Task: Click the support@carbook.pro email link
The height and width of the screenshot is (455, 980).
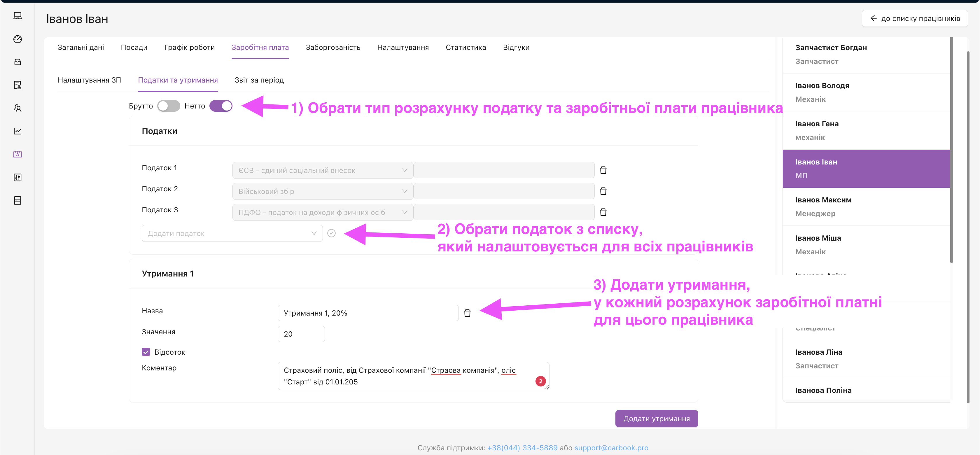Action: coord(611,448)
